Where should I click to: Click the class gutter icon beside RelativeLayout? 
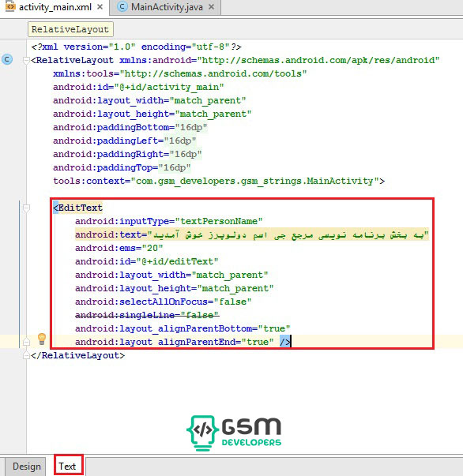7,59
